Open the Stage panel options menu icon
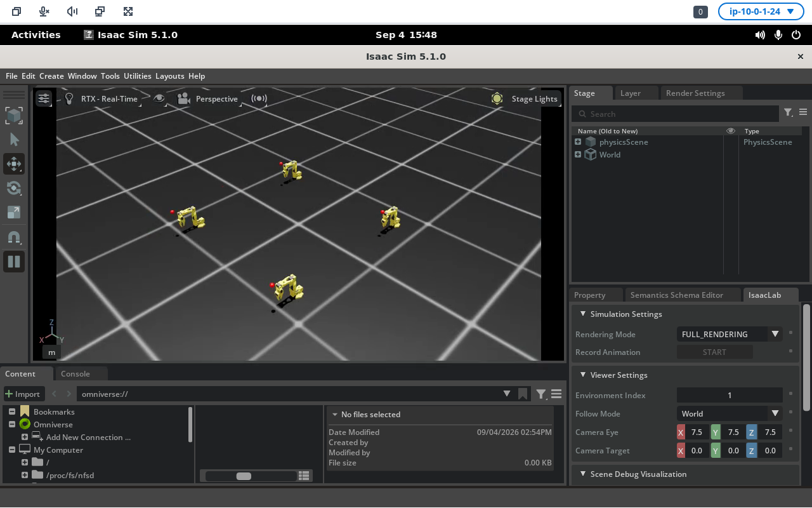 point(803,112)
